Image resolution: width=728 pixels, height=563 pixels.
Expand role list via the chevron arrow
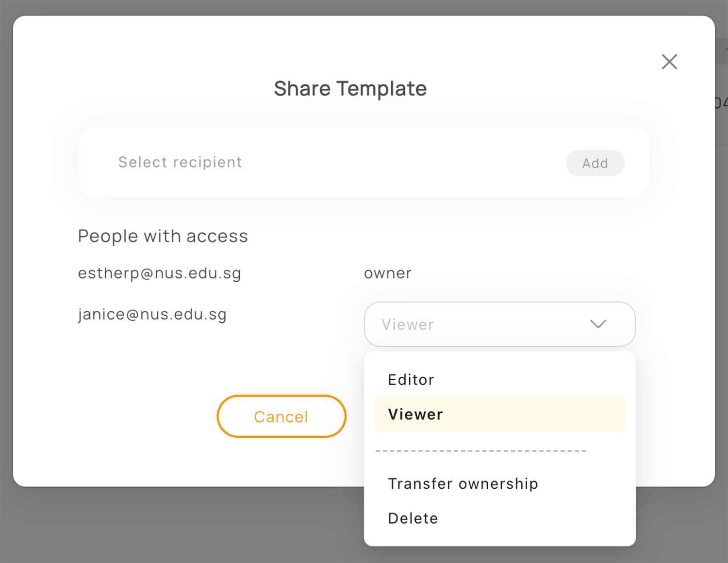coord(598,324)
